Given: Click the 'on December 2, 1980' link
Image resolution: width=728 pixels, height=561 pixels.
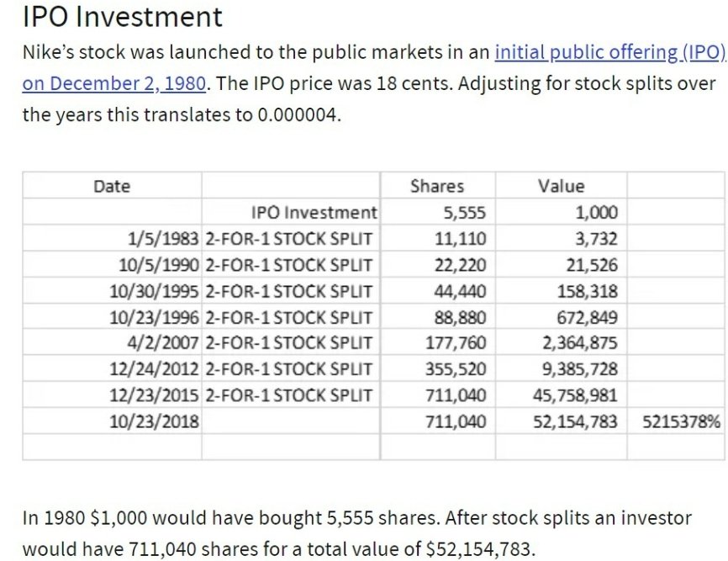Looking at the screenshot, I should [113, 83].
